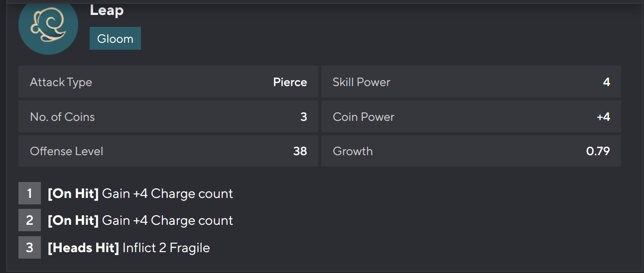This screenshot has width=644, height=273.
Task: Click the [On Hit] label on coin 1
Action: click(x=73, y=193)
